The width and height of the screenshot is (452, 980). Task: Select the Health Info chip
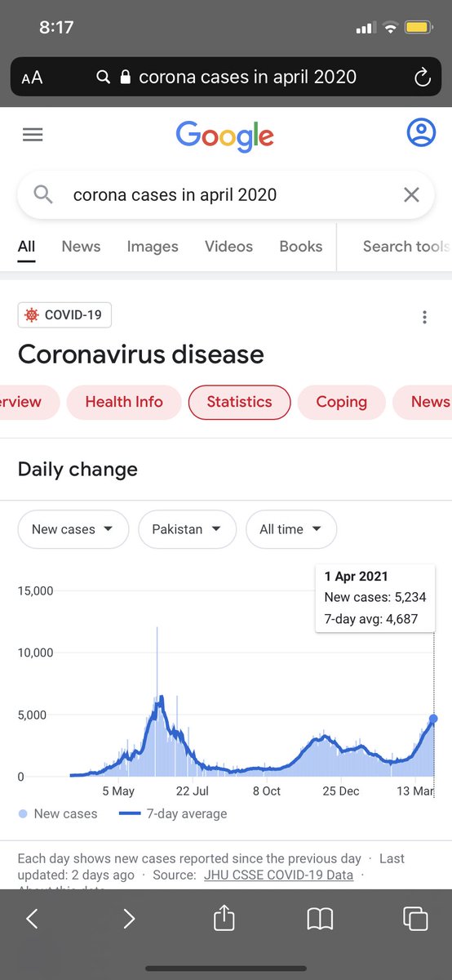coord(124,402)
